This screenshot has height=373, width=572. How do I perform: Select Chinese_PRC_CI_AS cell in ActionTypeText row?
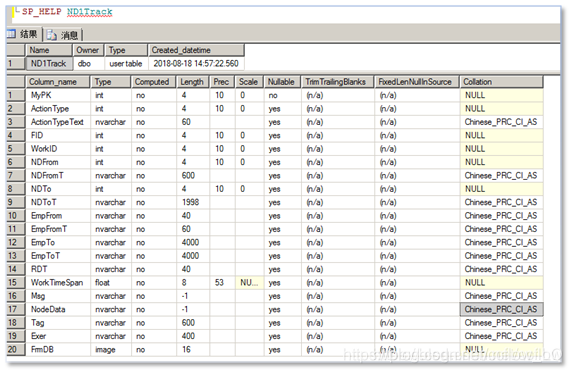501,122
